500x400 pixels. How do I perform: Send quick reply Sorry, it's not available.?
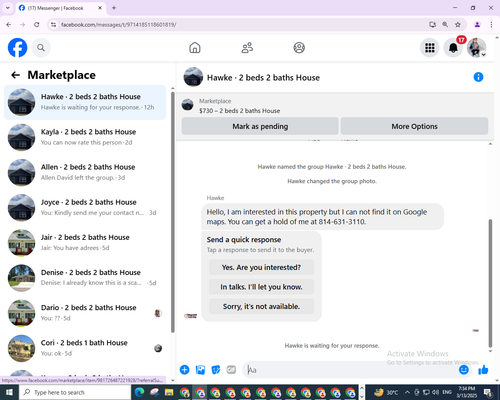[x=261, y=306]
